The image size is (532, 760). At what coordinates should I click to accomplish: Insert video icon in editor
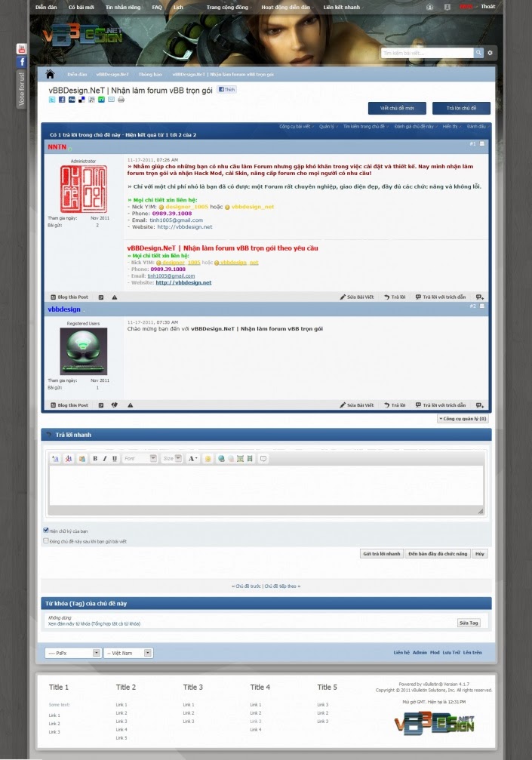tap(250, 459)
